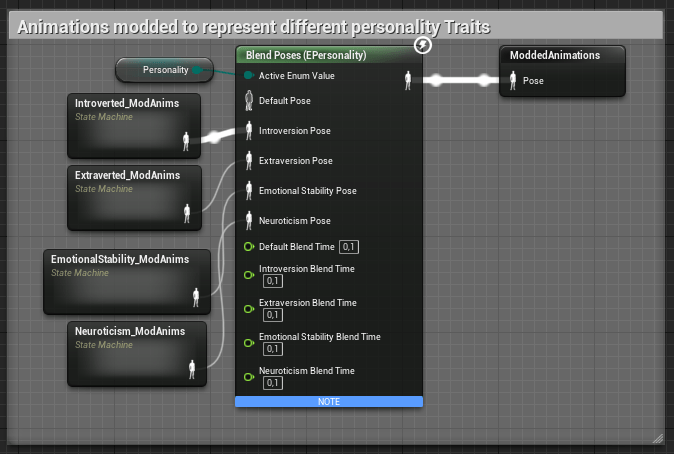The image size is (674, 454).
Task: Click the Neuroticism Pose input pin icon
Action: tap(249, 221)
